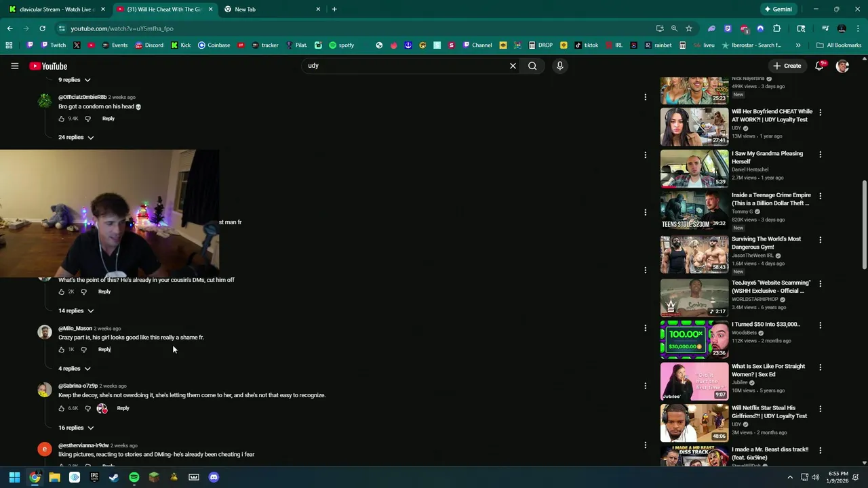Image resolution: width=868 pixels, height=488 pixels.
Task: Open the YouTube guide hamburger menu
Action: [x=14, y=66]
